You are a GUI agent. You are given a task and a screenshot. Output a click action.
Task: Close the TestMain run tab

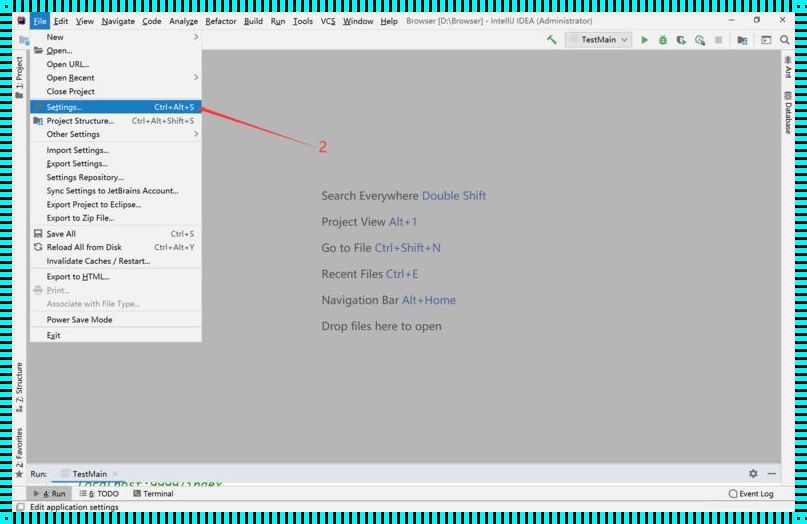(115, 474)
